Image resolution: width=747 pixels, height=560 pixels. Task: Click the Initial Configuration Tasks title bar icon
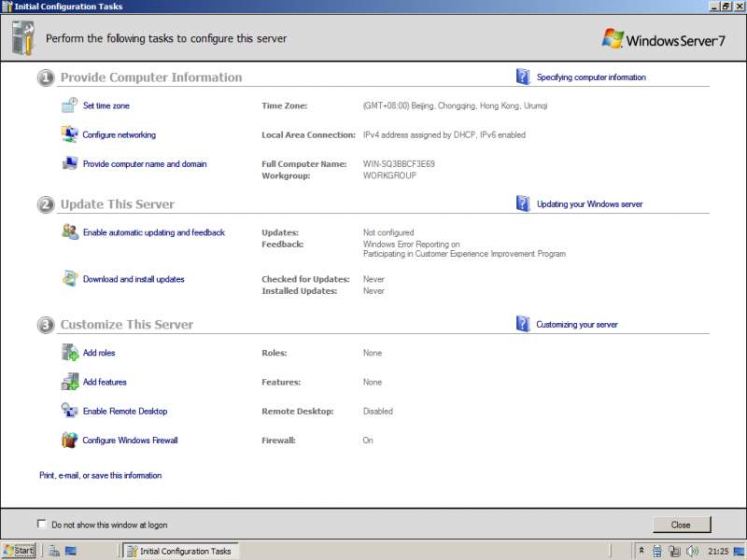click(7, 7)
